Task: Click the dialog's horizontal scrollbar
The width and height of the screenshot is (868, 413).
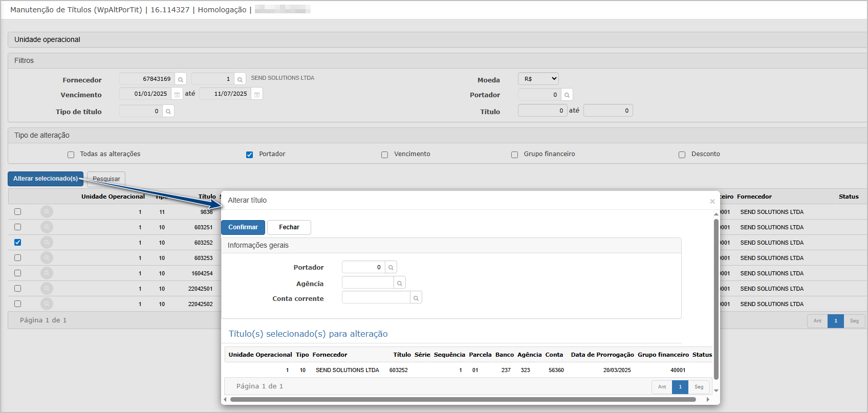Action: (463, 399)
